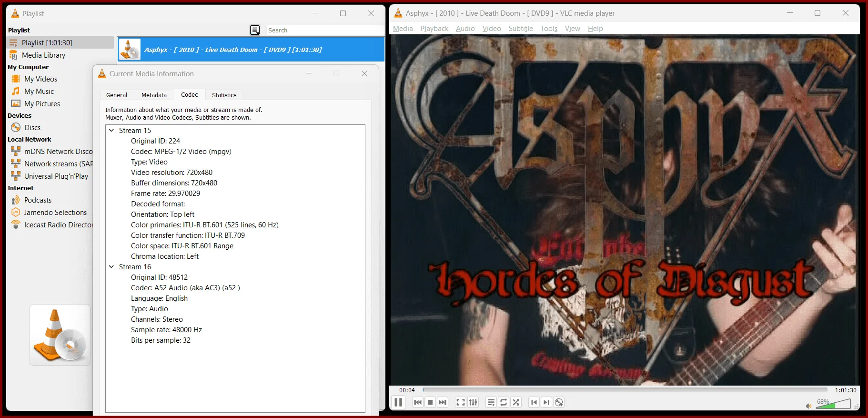Select Channels: Stereo row
868x418 pixels.
point(157,319)
